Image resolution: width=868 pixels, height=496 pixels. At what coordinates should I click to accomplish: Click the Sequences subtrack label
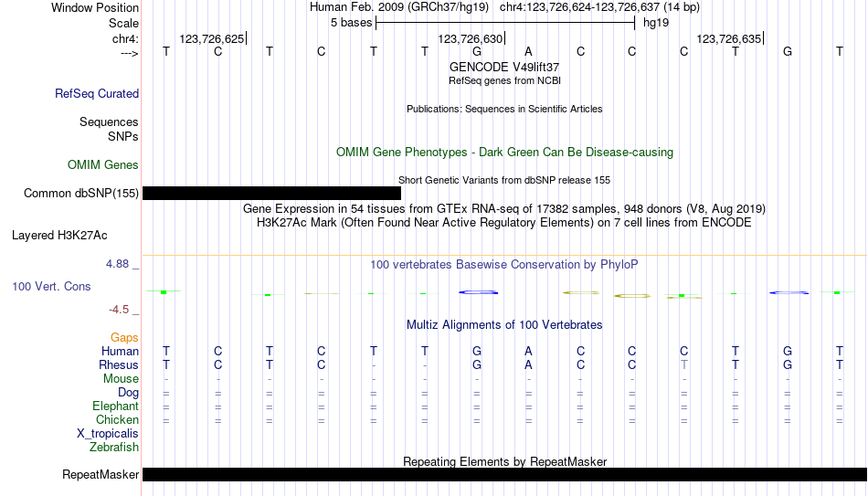tap(109, 121)
